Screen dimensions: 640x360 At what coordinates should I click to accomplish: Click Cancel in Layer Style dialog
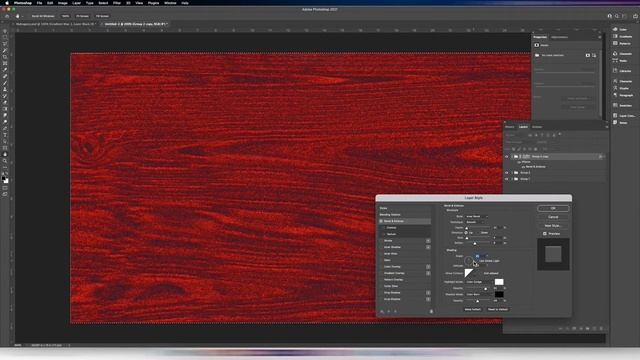click(x=553, y=217)
